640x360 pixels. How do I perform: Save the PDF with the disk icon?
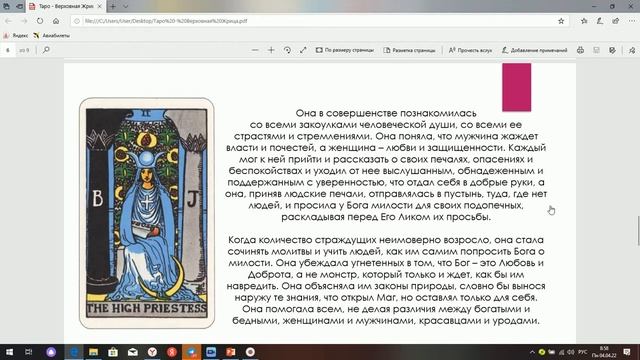[x=596, y=50]
